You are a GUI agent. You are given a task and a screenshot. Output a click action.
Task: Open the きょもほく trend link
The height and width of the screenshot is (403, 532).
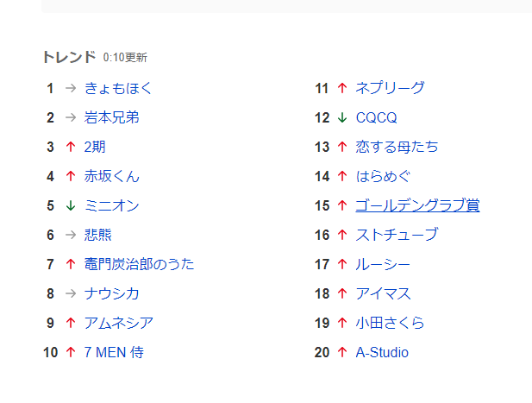coord(118,88)
